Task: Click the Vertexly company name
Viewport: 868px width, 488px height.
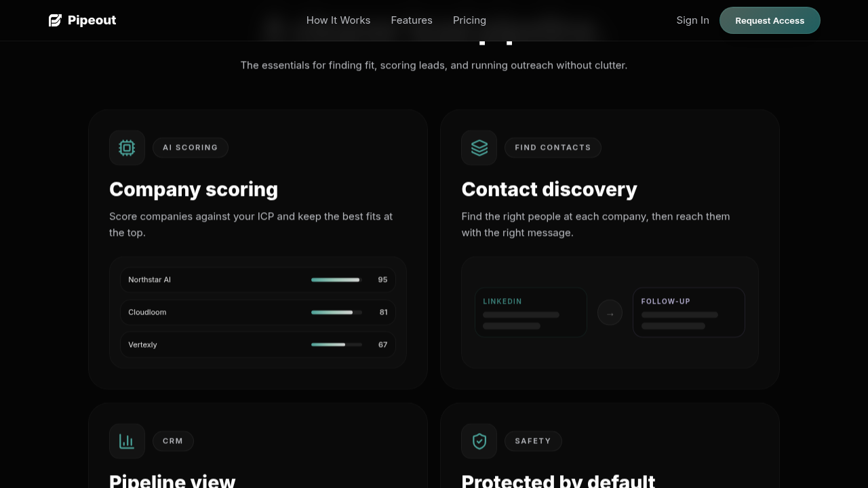Action: pyautogui.click(x=142, y=345)
